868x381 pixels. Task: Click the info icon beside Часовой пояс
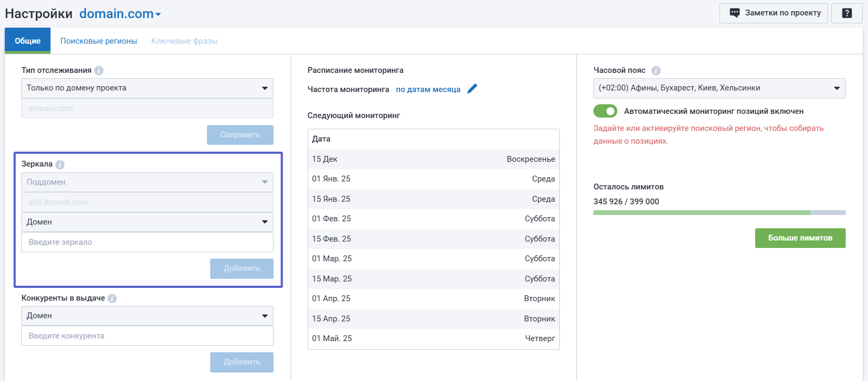coord(656,70)
